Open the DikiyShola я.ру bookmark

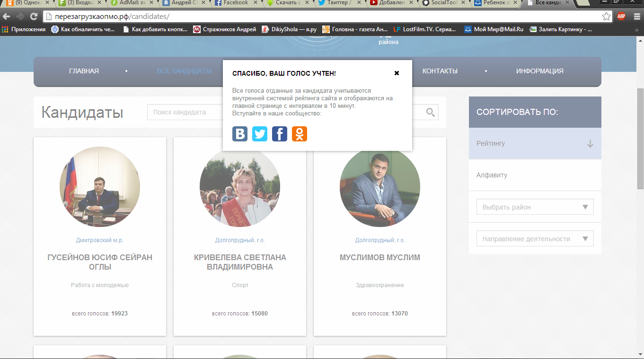click(289, 29)
